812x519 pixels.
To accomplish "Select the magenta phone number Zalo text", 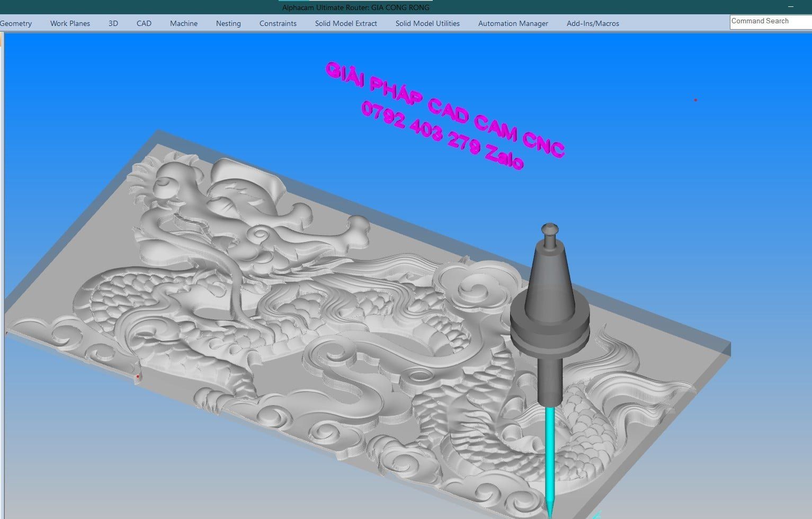I will click(442, 136).
